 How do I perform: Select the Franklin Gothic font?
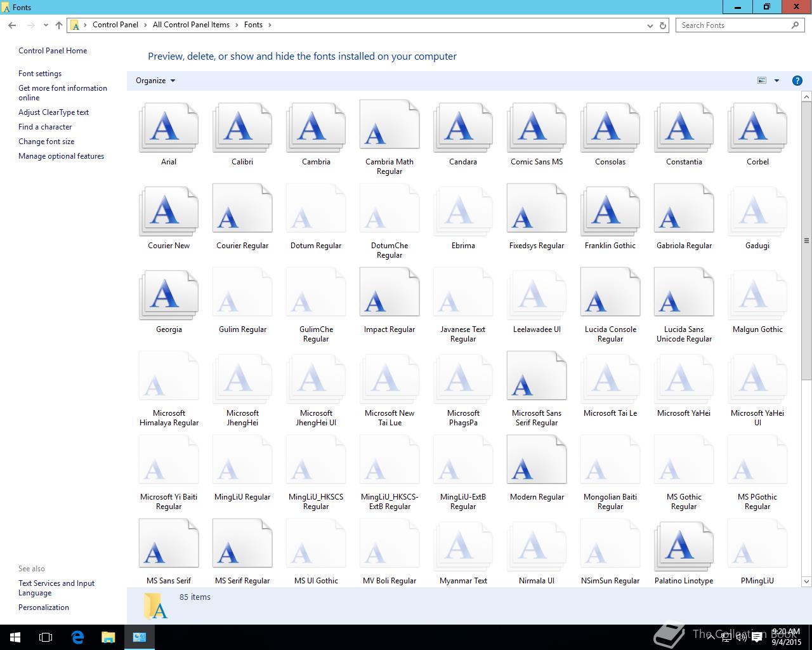coord(610,213)
